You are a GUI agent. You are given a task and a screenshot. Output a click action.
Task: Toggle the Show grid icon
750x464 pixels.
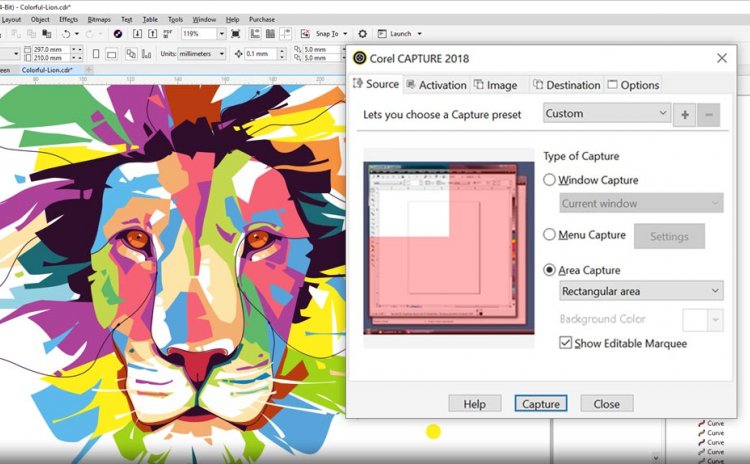(x=270, y=33)
